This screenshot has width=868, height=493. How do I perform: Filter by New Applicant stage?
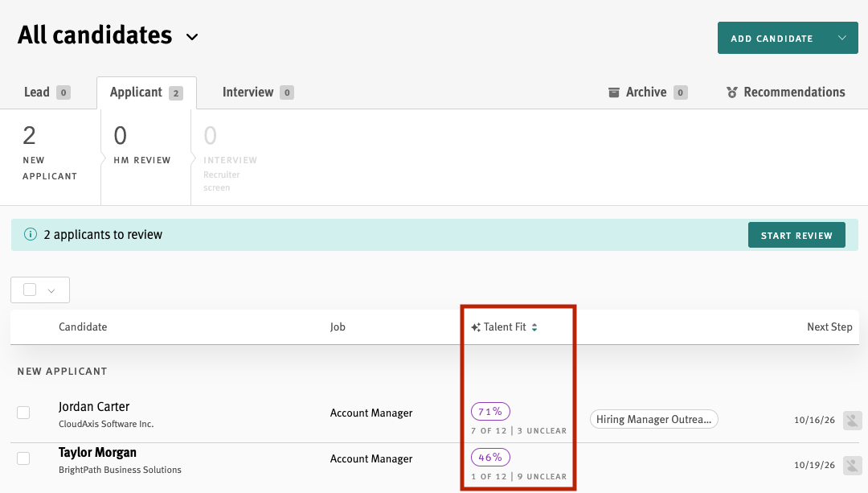[x=51, y=158]
